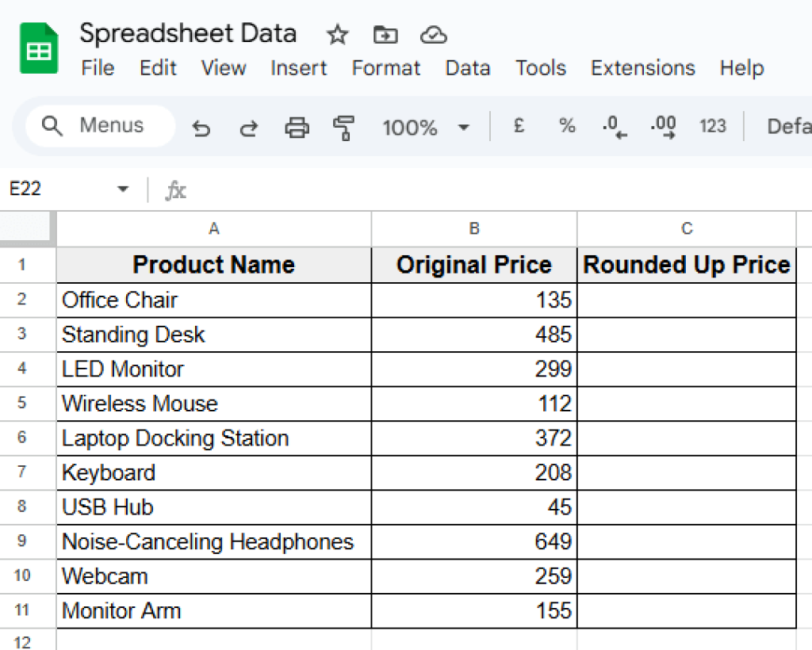Decrease decimal places

coord(614,127)
